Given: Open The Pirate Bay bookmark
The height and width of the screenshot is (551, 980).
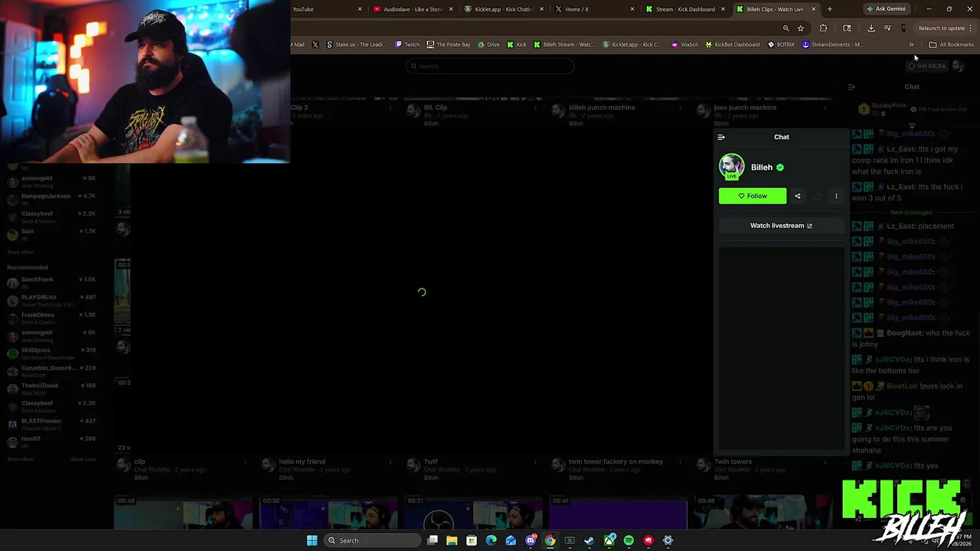Looking at the screenshot, I should [449, 44].
